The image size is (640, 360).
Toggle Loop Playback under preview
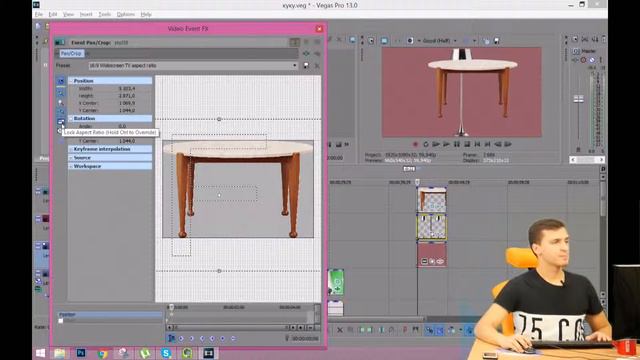[x=426, y=144]
